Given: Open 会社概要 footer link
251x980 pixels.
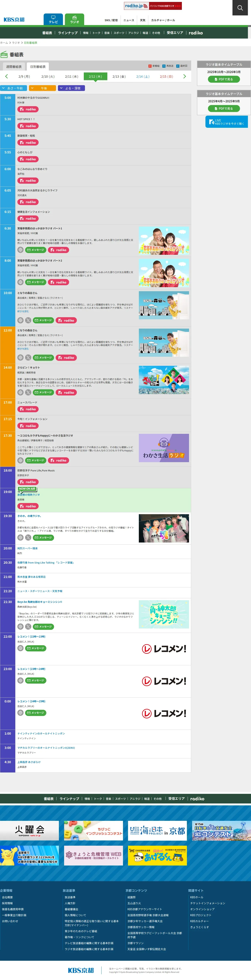Looking at the screenshot, I should (7, 897).
